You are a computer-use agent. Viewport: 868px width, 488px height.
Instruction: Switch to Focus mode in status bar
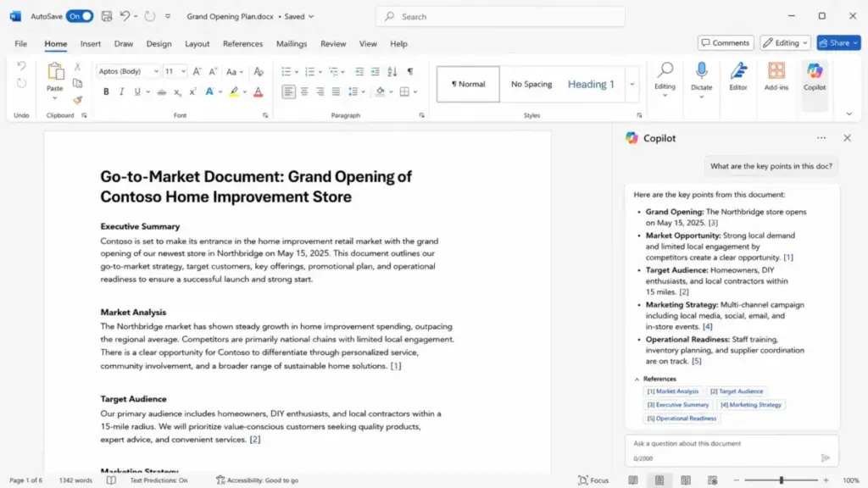593,480
